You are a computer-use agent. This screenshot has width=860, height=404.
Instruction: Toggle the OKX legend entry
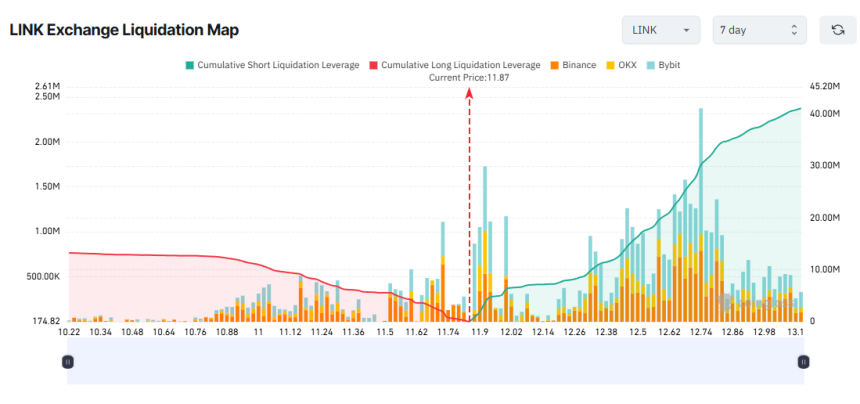624,65
